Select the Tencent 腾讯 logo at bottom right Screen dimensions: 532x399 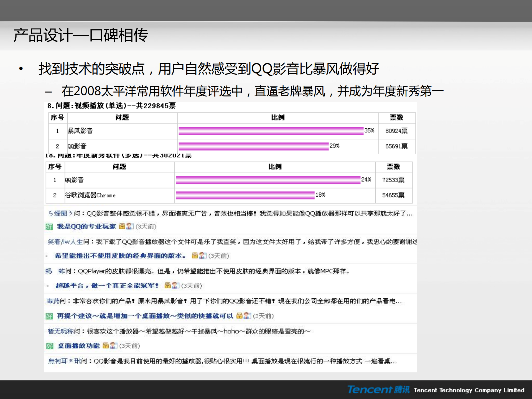click(378, 390)
